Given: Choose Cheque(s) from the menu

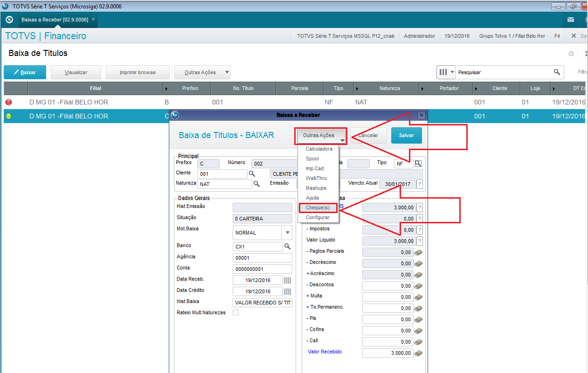Looking at the screenshot, I should 319,207.
